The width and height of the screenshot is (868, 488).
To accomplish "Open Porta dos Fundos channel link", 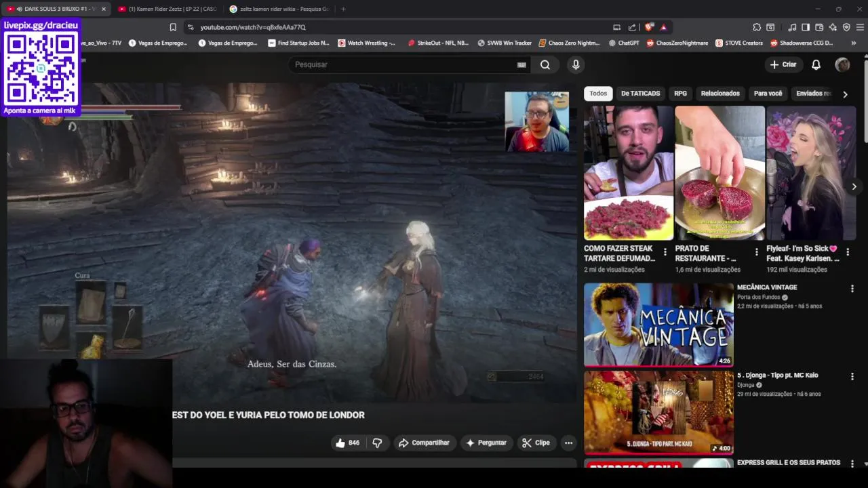I will point(759,298).
